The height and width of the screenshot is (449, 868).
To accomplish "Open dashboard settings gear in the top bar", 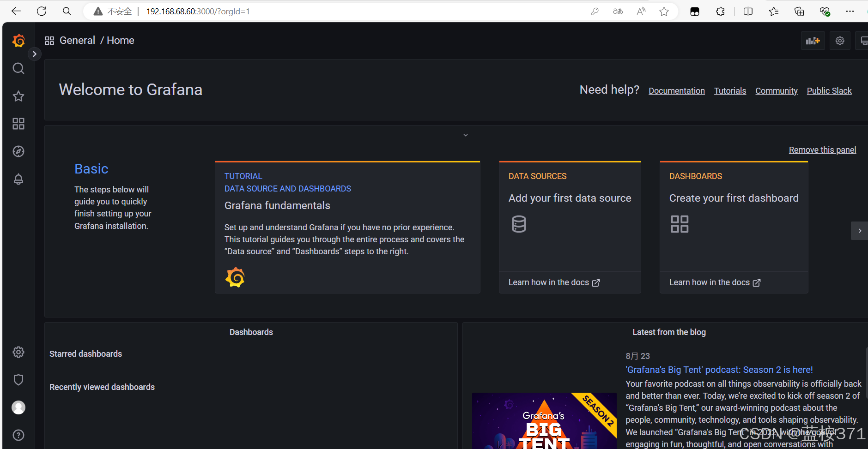I will click(x=840, y=41).
